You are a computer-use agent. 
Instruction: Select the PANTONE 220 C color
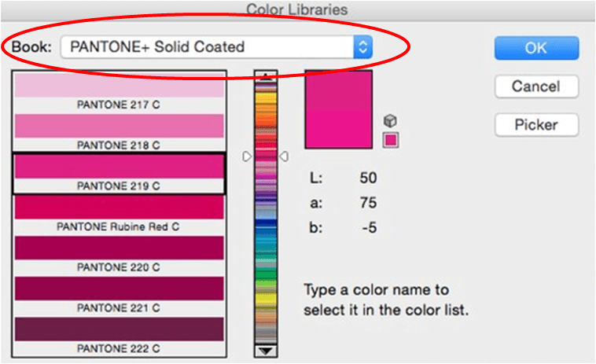click(120, 248)
